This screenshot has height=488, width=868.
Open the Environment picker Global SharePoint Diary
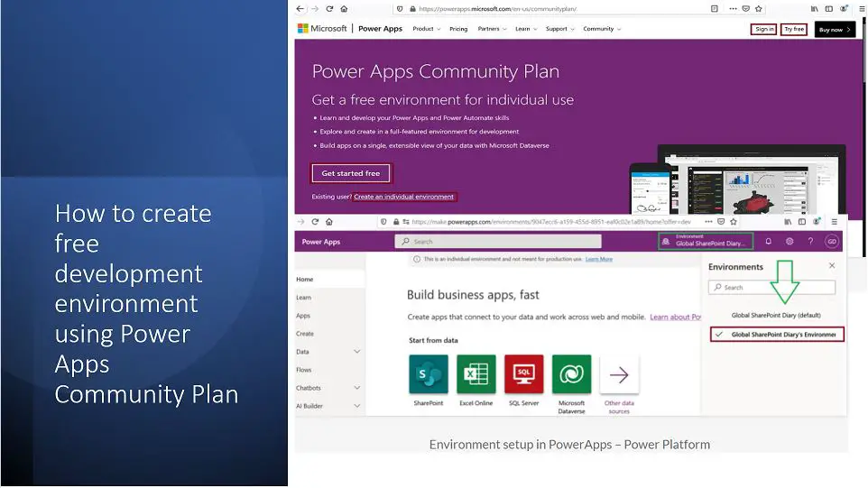[x=706, y=241]
